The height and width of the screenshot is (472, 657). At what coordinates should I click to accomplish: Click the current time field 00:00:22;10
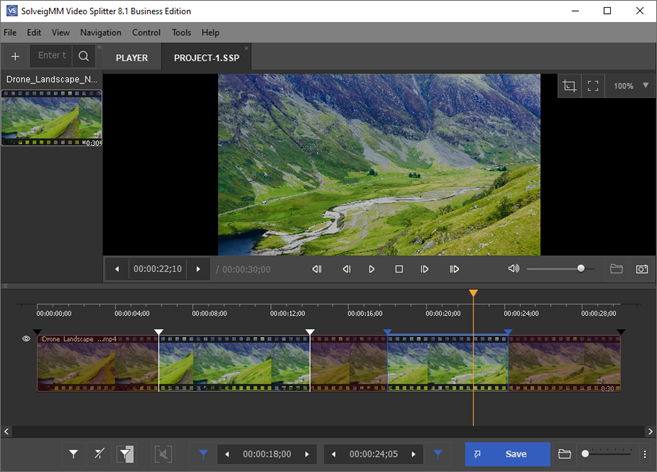pos(158,269)
